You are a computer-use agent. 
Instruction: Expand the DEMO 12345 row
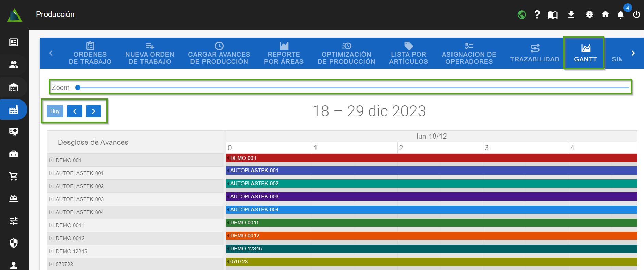[51, 251]
